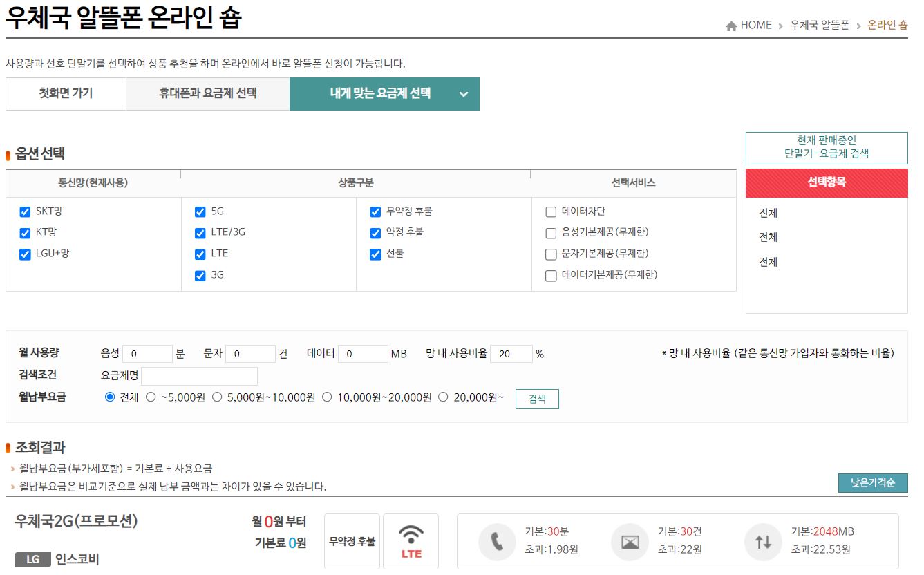Select ~5,000원 radio button
The image size is (924, 575).
click(x=151, y=397)
